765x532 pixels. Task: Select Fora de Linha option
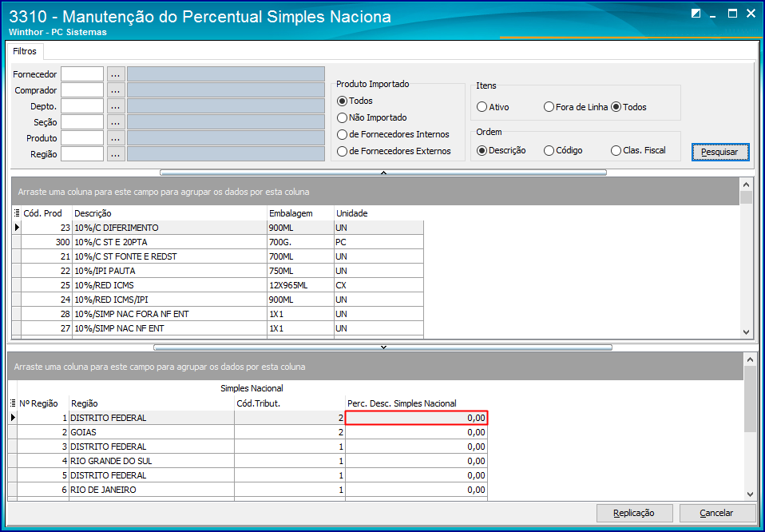(576, 107)
